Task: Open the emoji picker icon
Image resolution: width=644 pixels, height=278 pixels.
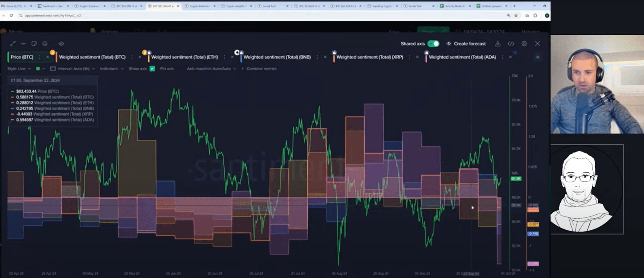Action: tap(45, 44)
